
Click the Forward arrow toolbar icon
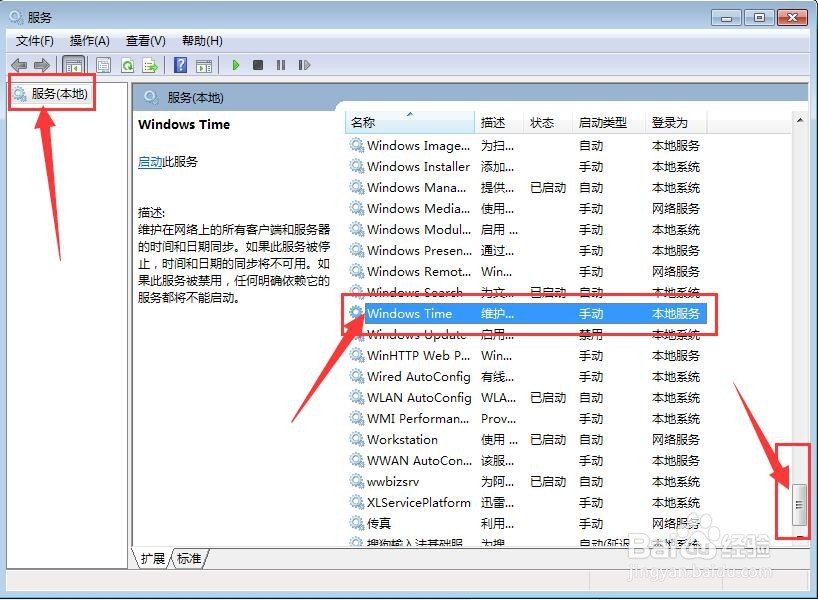coord(42,65)
